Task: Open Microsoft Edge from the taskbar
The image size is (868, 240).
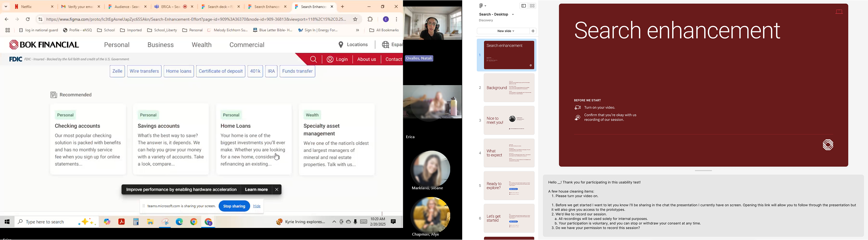Action: tap(179, 222)
